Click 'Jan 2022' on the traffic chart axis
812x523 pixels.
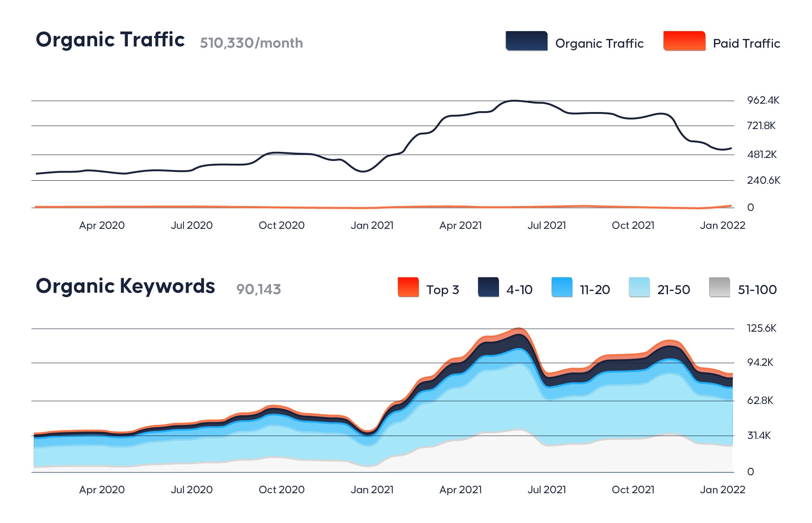coord(723,225)
